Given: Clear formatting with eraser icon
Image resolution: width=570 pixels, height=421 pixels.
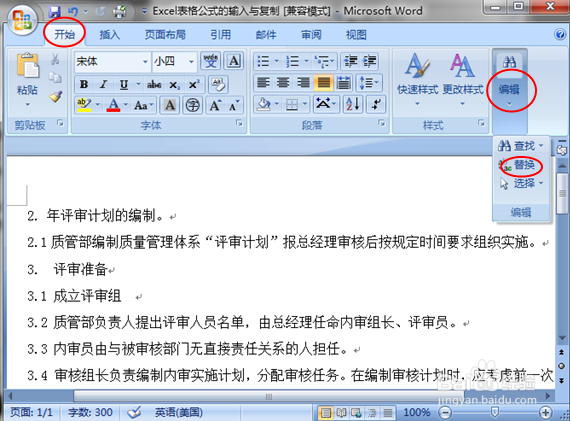Looking at the screenshot, I should click(218, 85).
